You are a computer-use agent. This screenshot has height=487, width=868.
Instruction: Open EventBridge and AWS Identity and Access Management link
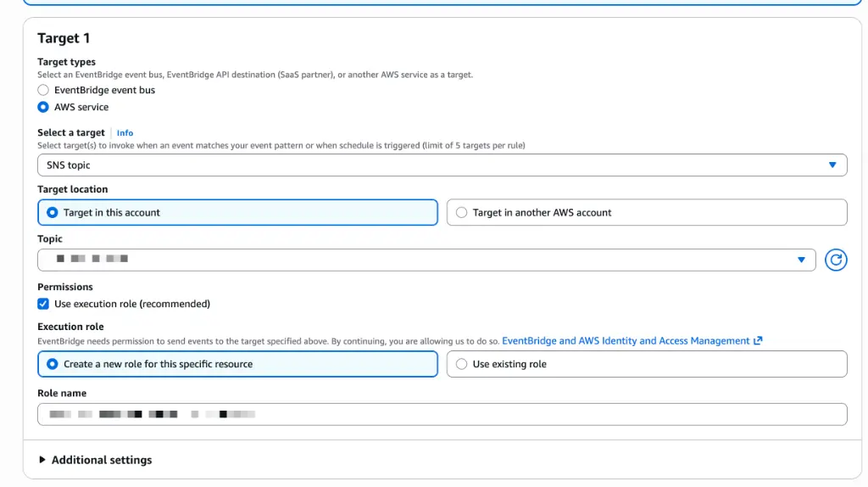pos(632,341)
